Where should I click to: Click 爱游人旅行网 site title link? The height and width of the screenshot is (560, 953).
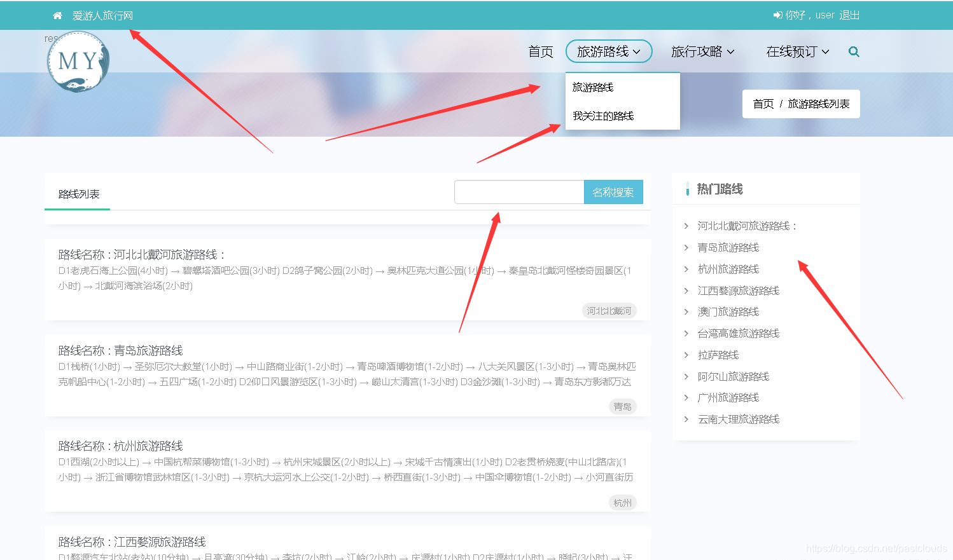coord(102,15)
